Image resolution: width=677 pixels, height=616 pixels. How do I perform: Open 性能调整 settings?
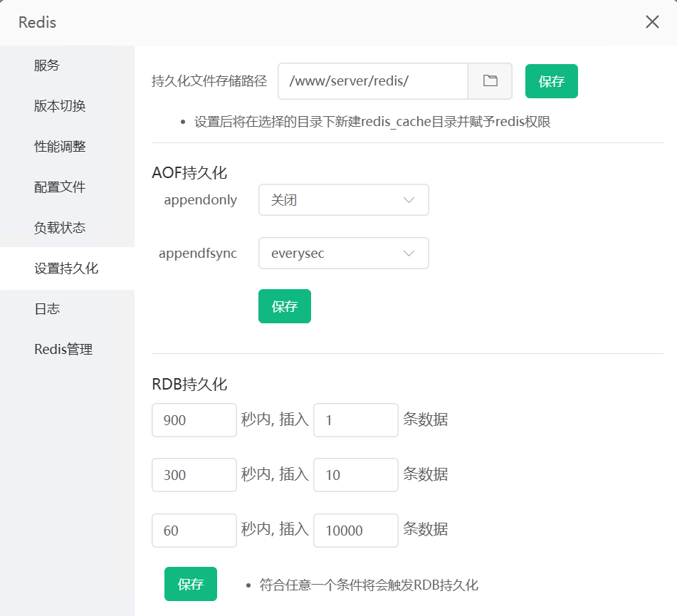(67, 147)
